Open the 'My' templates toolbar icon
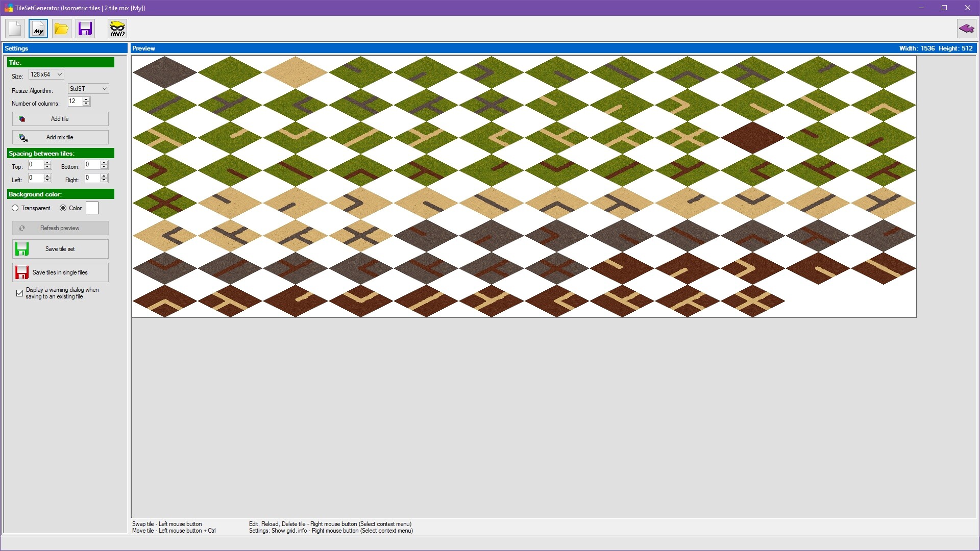The height and width of the screenshot is (551, 980). point(38,29)
